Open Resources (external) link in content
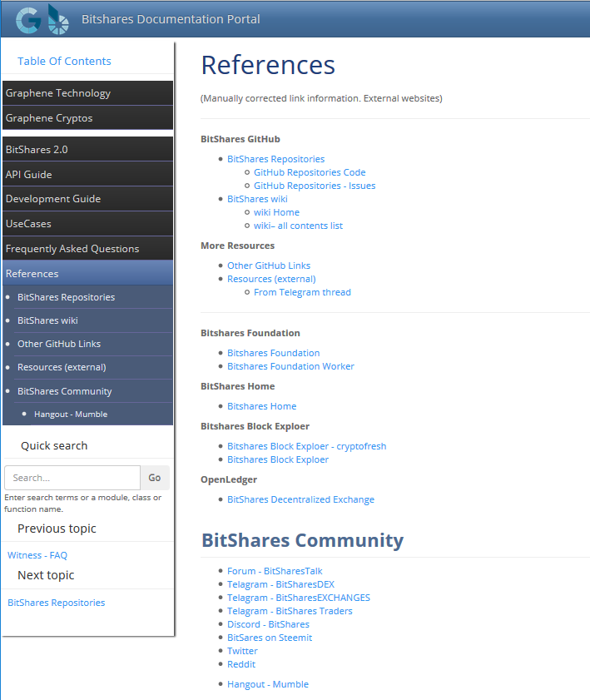 pos(271,279)
